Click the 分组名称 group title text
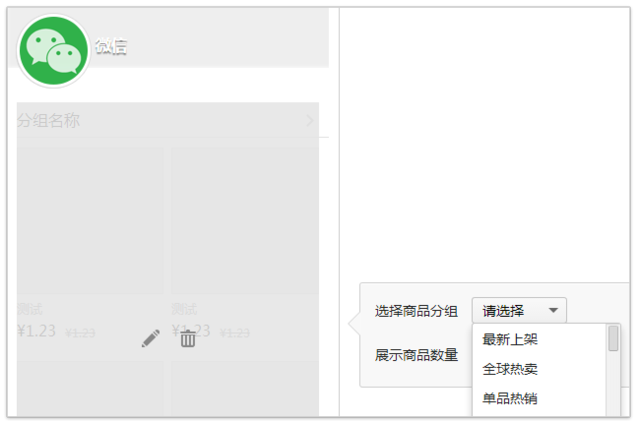Viewport: 640px width, 423px height. point(49,120)
